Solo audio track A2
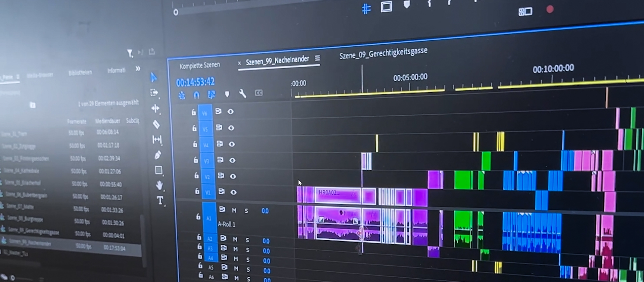644x282 pixels. point(247,240)
